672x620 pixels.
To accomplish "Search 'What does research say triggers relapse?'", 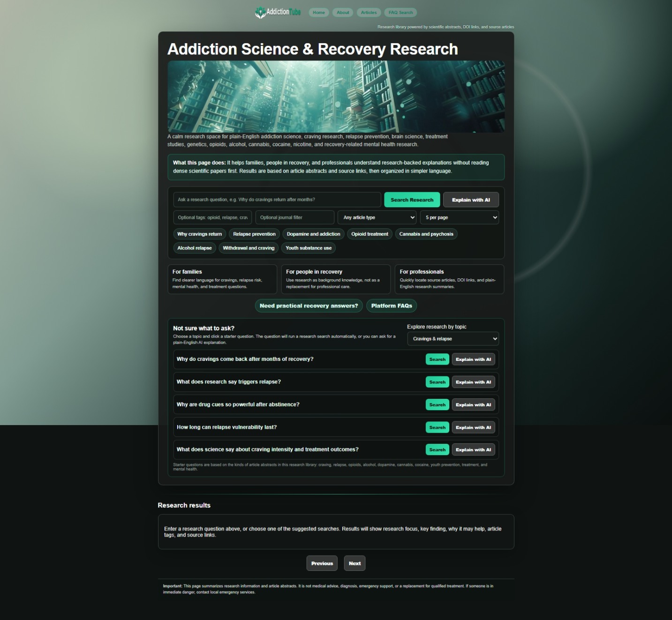I will (x=438, y=382).
